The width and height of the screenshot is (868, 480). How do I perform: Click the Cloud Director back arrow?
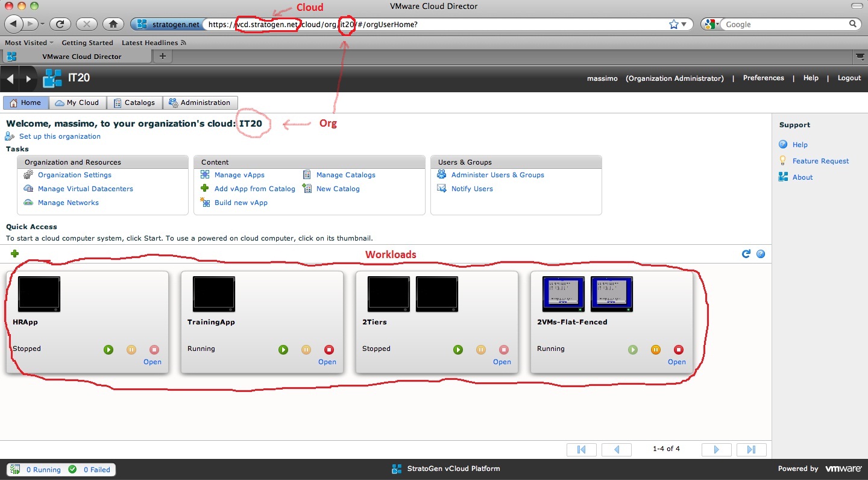(x=10, y=78)
